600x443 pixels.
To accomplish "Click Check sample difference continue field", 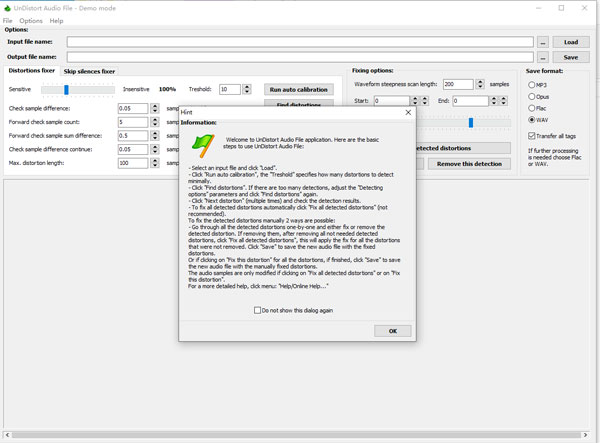I will coord(132,149).
